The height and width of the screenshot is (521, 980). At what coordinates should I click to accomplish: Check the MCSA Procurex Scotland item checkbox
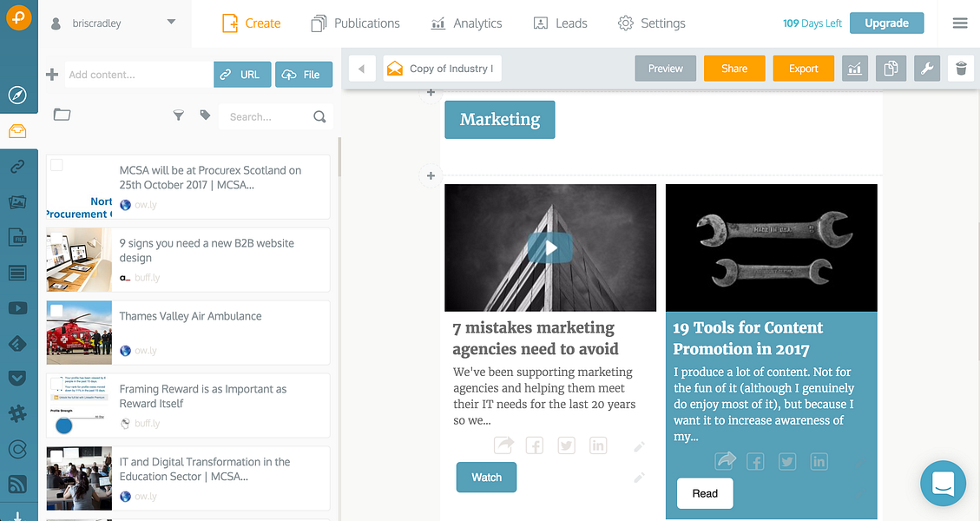click(x=56, y=165)
